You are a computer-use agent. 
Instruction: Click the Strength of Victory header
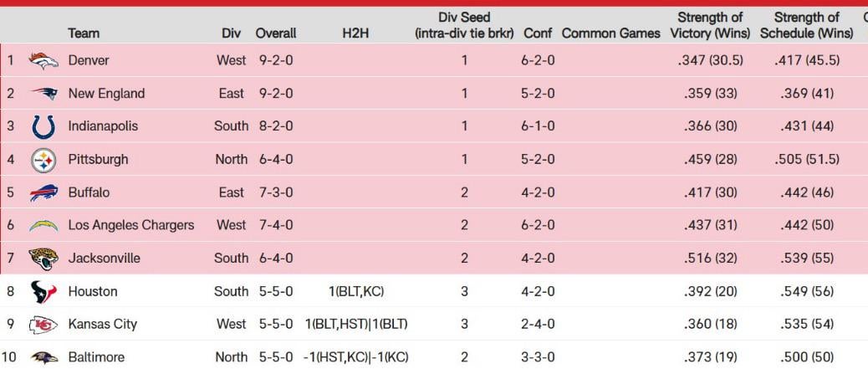(x=710, y=25)
